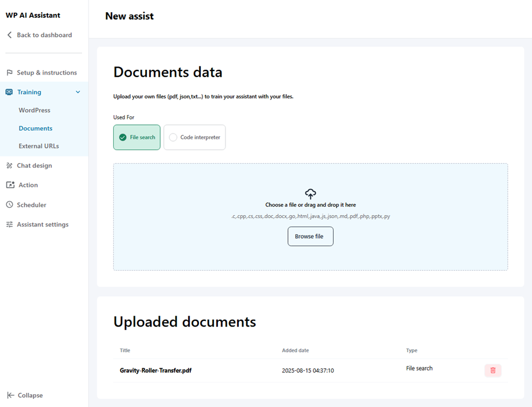Click the Chat design wand icon
532x407 pixels.
pyautogui.click(x=9, y=166)
